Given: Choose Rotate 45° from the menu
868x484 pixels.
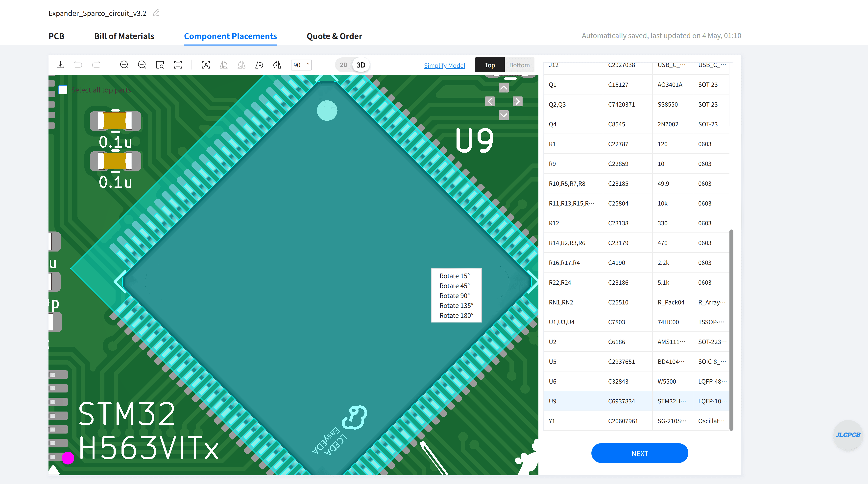Looking at the screenshot, I should click(455, 286).
